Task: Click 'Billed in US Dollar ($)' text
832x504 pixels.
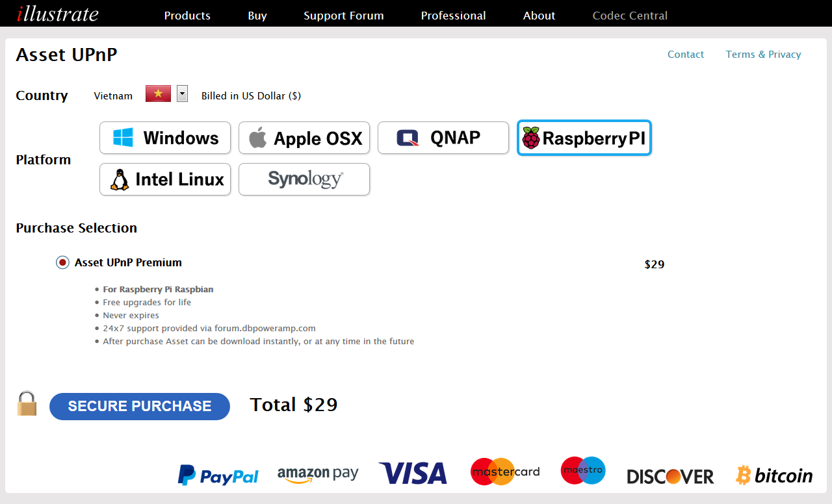Action: (251, 96)
